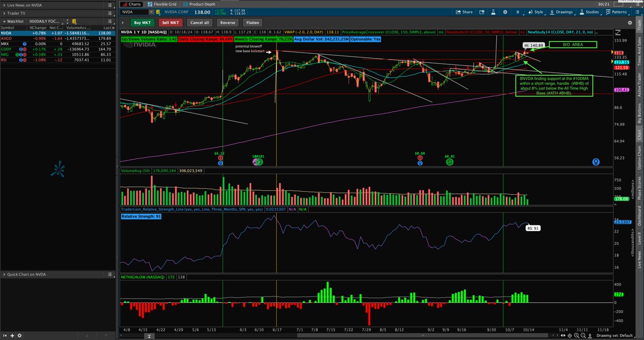
Task: Open the flask thinkScript icon in chart toolbar
Action: (494, 12)
